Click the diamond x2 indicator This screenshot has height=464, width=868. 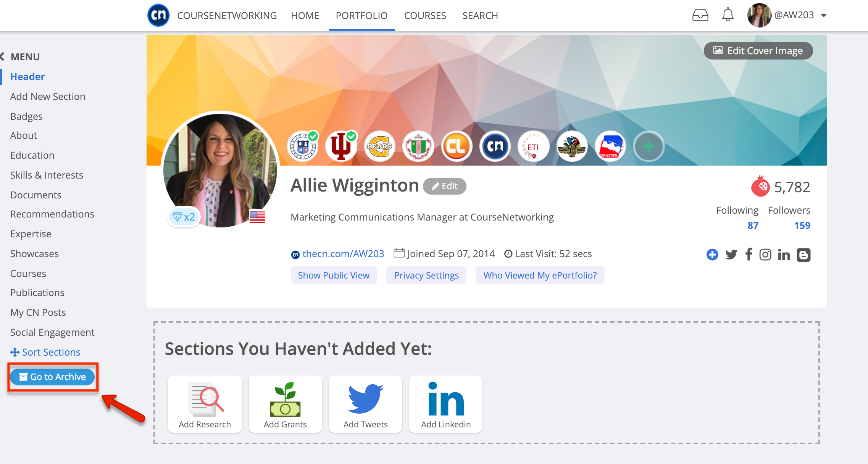tap(184, 217)
